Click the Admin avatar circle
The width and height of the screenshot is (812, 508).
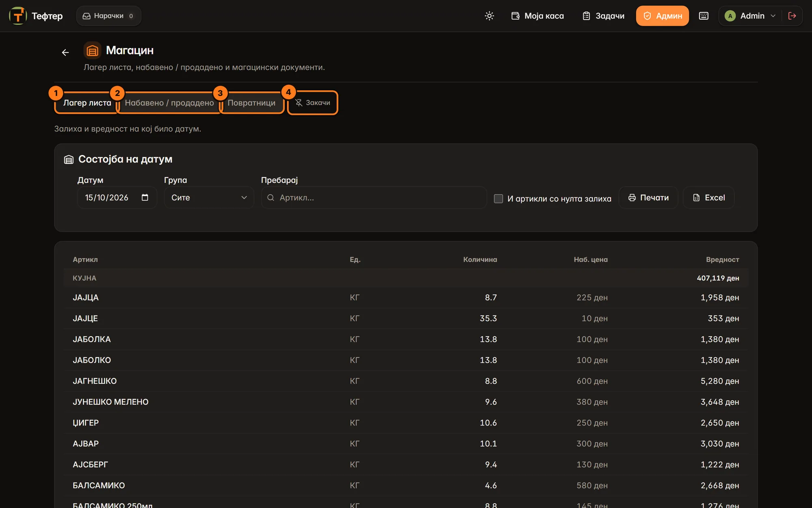pos(730,16)
